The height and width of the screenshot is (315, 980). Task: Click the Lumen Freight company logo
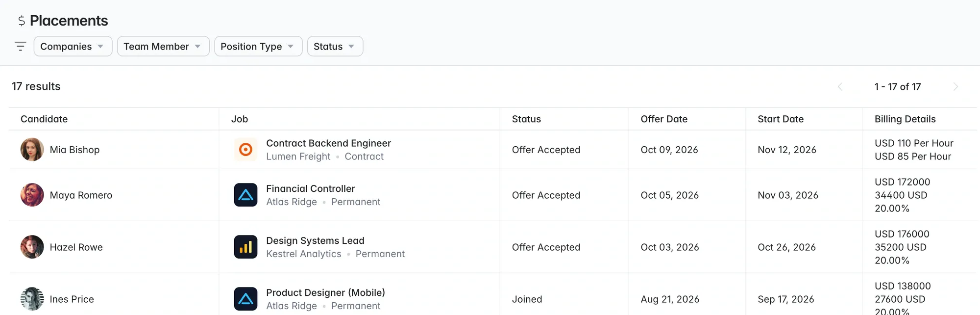(245, 150)
